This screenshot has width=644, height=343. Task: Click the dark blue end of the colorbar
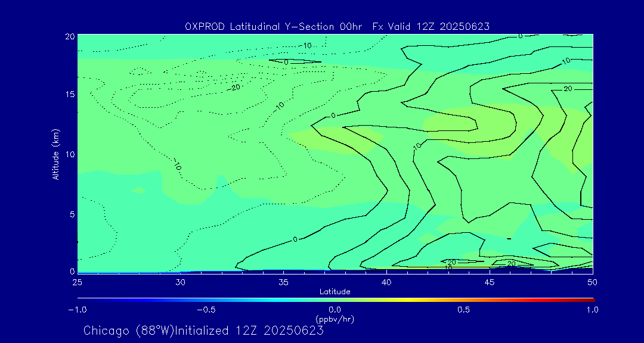point(80,299)
